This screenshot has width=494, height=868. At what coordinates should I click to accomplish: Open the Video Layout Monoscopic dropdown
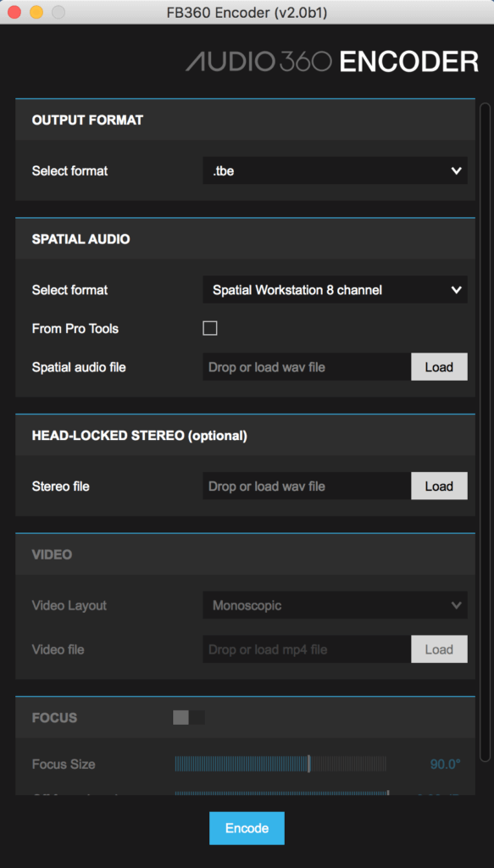[335, 605]
